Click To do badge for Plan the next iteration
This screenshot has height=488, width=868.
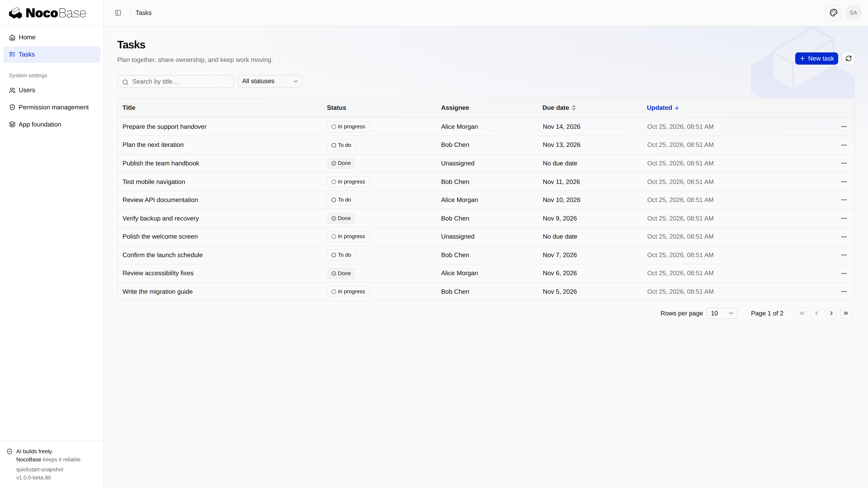pyautogui.click(x=341, y=145)
